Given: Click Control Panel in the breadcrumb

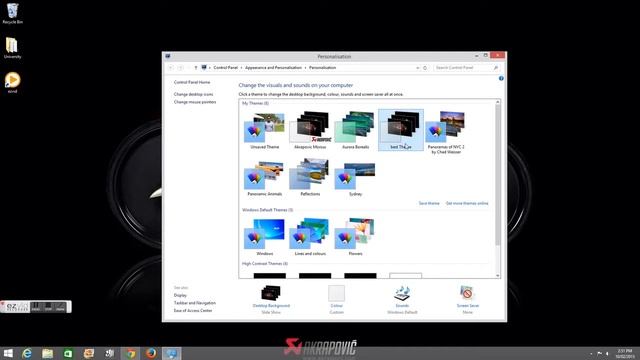Looking at the screenshot, I should point(225,68).
